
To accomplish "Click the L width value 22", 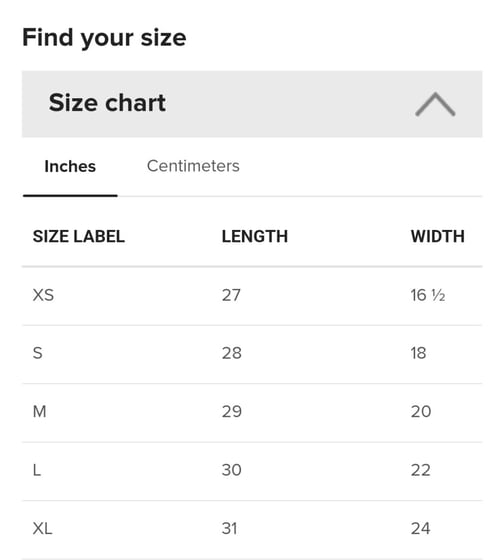I will (x=420, y=470).
